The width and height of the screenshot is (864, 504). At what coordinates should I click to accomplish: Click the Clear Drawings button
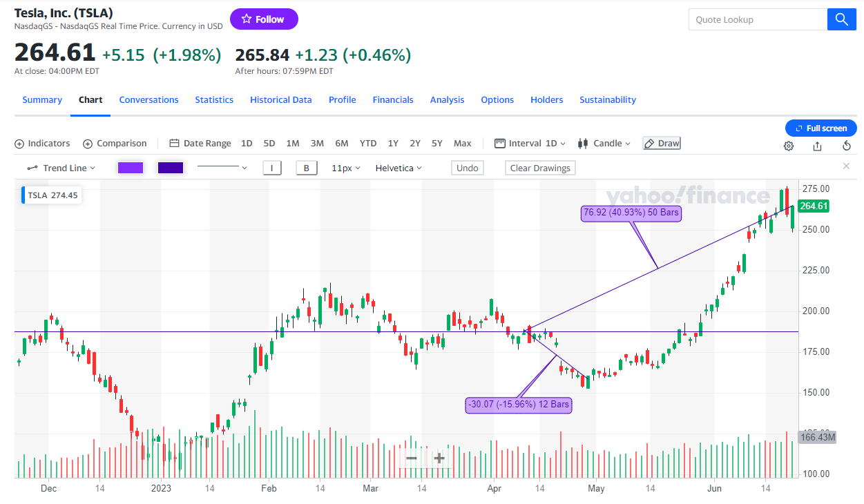(x=540, y=168)
